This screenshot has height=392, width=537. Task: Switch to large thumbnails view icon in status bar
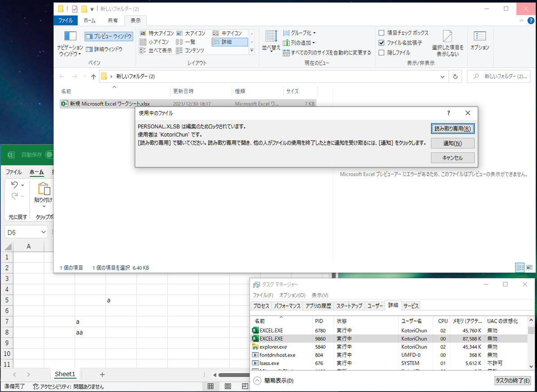point(529,268)
